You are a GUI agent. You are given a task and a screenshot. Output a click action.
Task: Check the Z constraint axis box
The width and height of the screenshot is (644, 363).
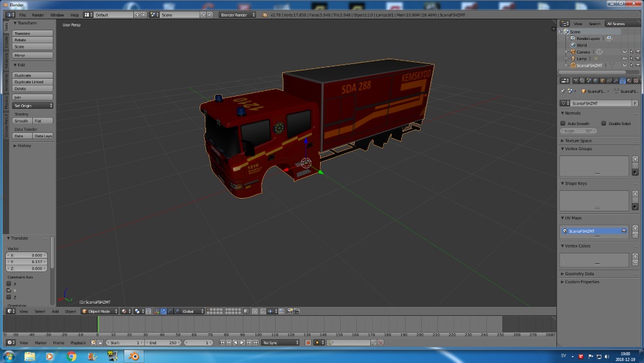(8, 297)
